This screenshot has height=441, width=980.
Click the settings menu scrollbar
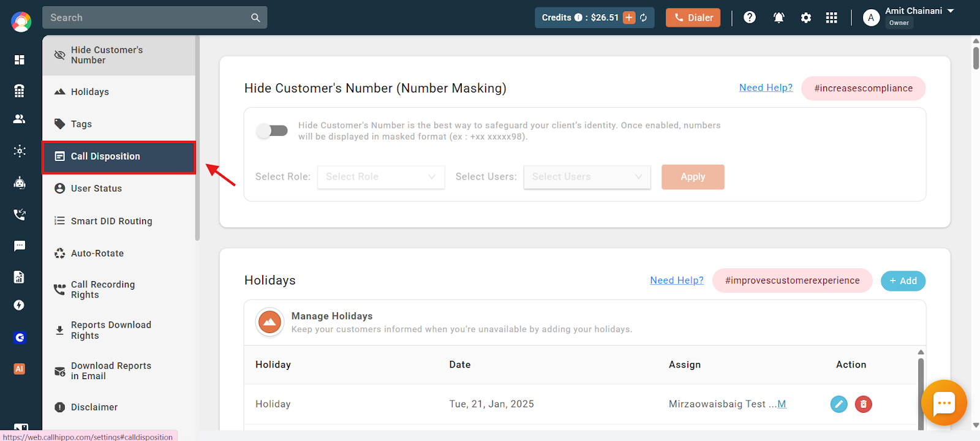pyautogui.click(x=197, y=138)
